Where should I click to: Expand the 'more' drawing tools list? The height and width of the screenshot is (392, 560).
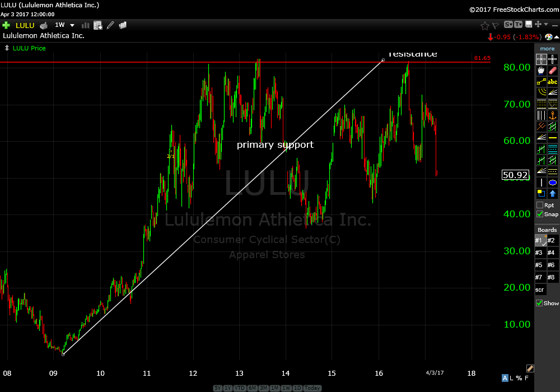547,49
